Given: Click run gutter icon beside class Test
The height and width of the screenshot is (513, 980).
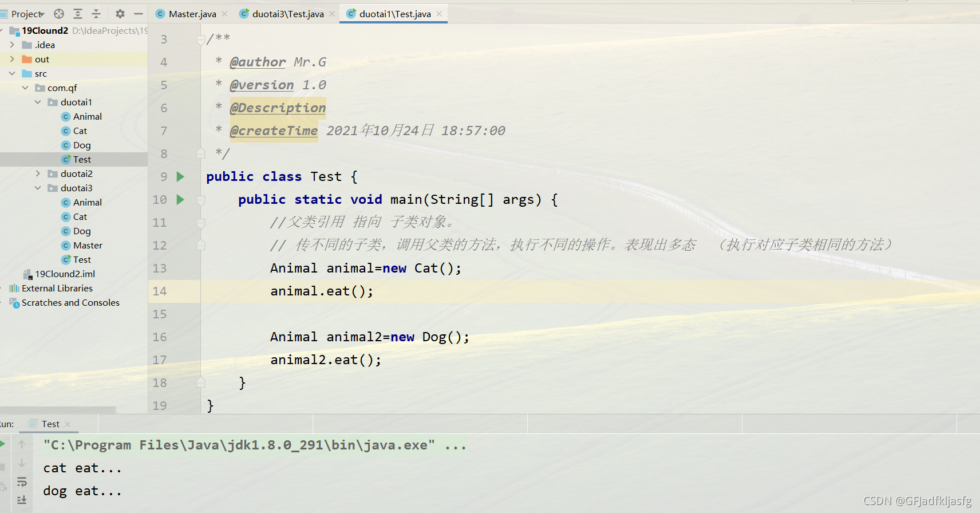Looking at the screenshot, I should tap(180, 176).
